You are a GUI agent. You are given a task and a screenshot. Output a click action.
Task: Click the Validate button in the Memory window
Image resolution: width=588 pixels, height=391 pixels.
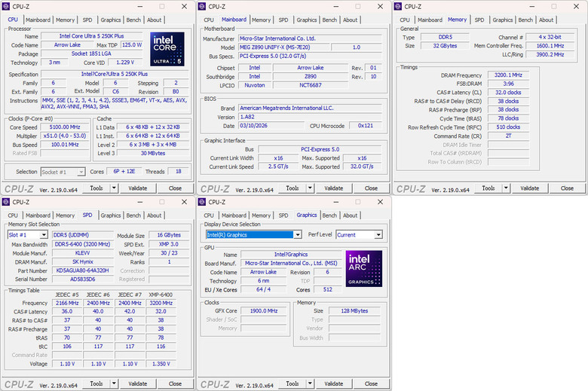click(529, 188)
